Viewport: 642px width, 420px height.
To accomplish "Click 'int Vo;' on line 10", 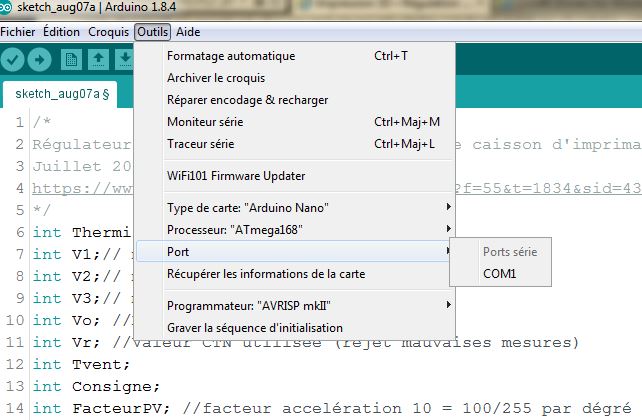I will 66,320.
